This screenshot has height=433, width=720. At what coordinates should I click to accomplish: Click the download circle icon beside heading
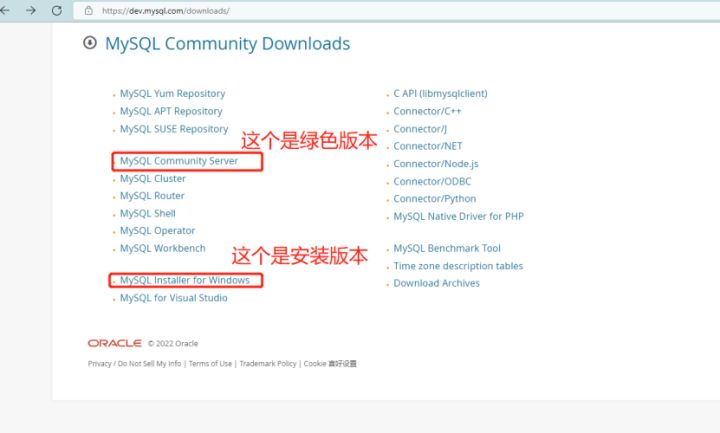(90, 43)
